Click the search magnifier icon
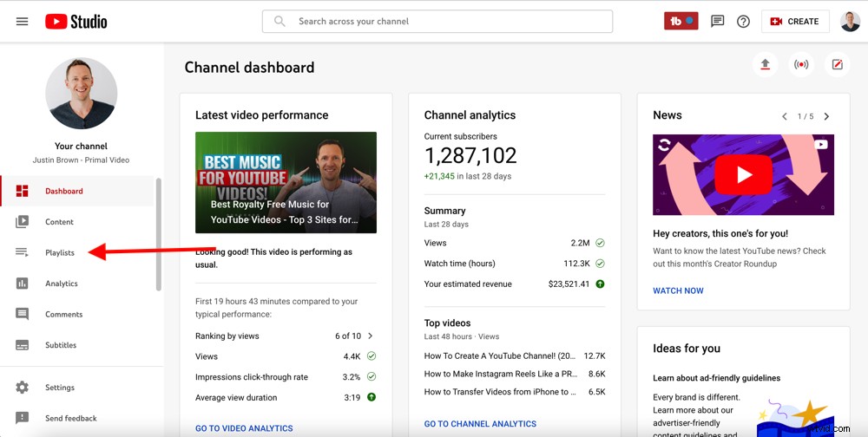The height and width of the screenshot is (437, 868). tap(280, 21)
